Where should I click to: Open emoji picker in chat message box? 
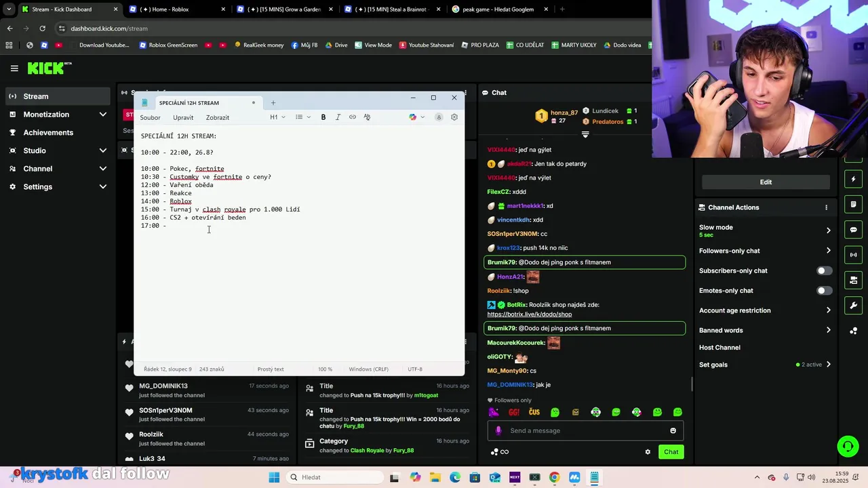coord(673,430)
